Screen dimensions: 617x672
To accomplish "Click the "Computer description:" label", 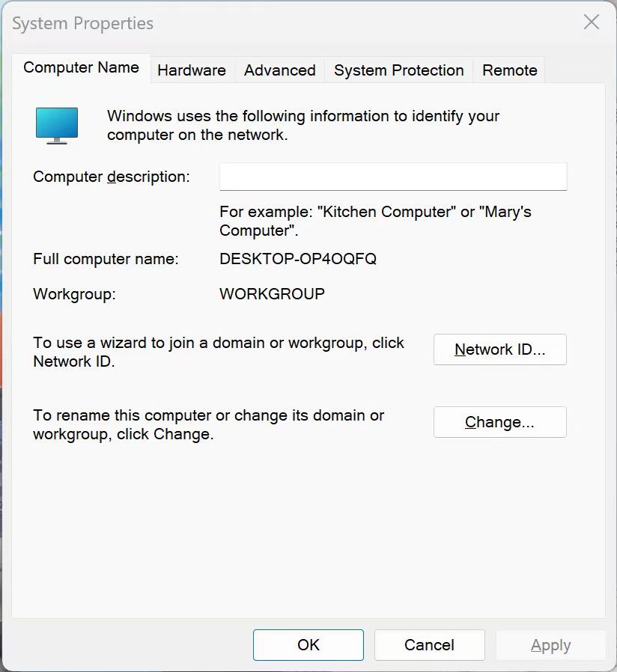I will 112,177.
